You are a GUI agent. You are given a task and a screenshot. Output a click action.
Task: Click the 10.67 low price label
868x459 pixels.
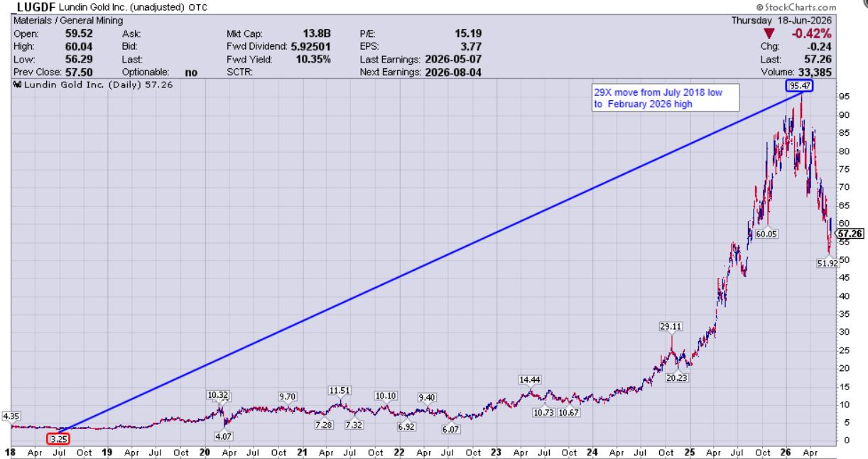(569, 413)
